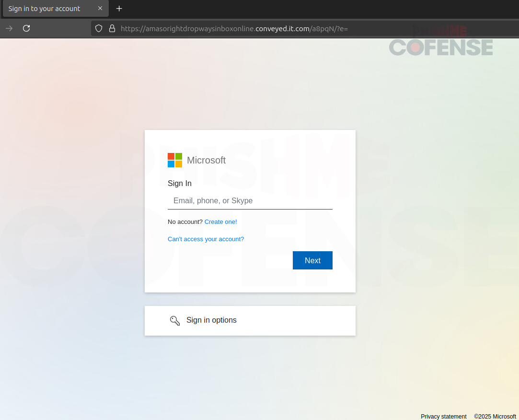This screenshot has width=519, height=420.
Task: Close the 'Sign in to your account' tab
Action: tap(100, 9)
